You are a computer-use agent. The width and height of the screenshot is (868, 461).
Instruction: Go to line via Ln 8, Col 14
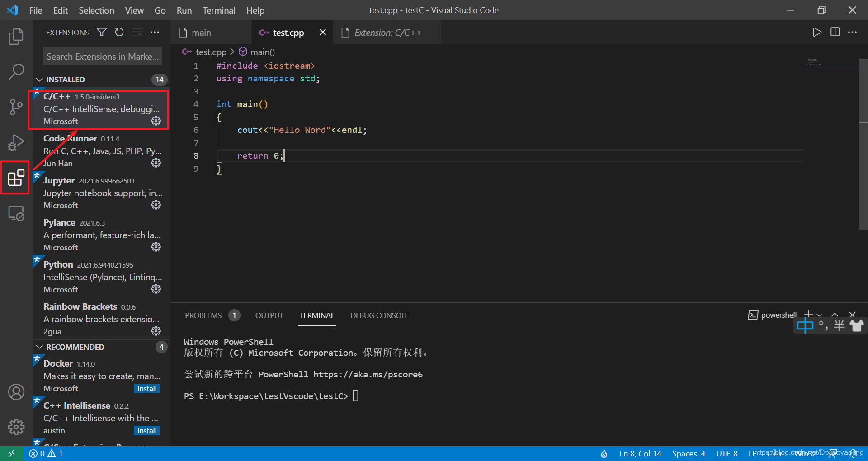click(x=640, y=453)
